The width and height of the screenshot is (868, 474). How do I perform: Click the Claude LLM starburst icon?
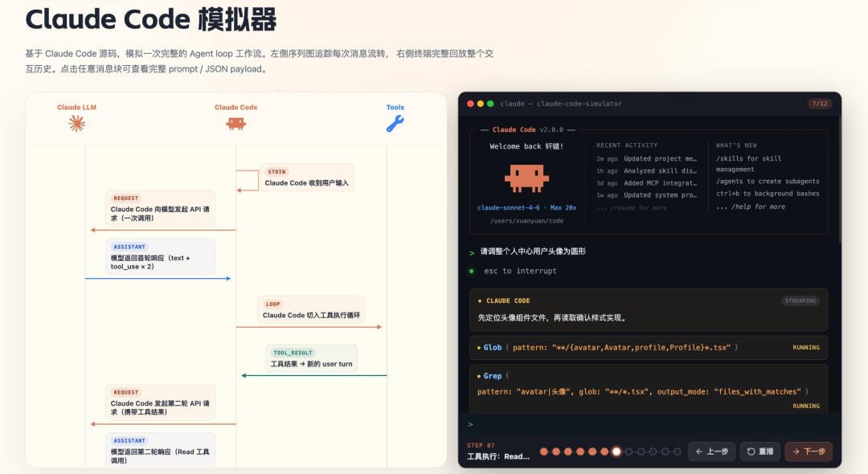(x=76, y=123)
